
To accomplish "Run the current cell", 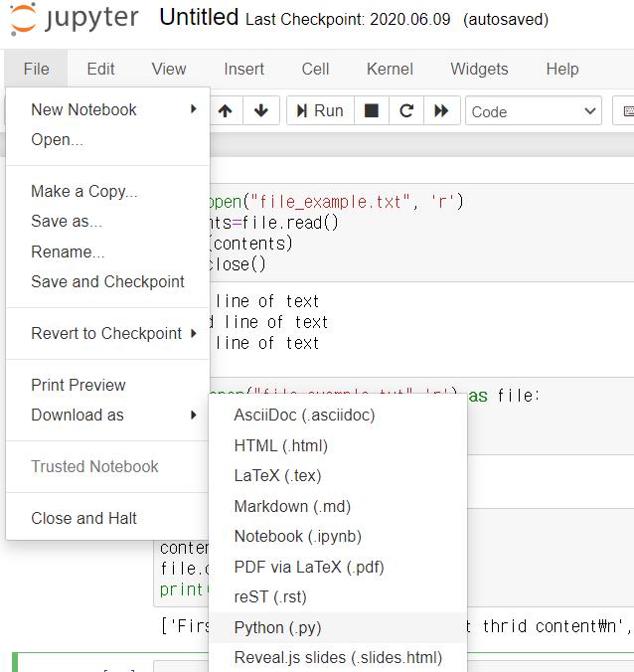I will (320, 111).
